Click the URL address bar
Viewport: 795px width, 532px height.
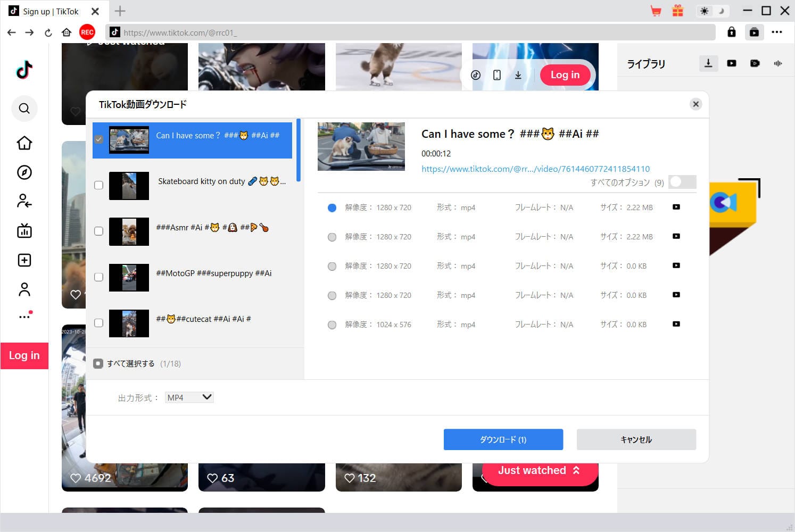[x=410, y=32]
